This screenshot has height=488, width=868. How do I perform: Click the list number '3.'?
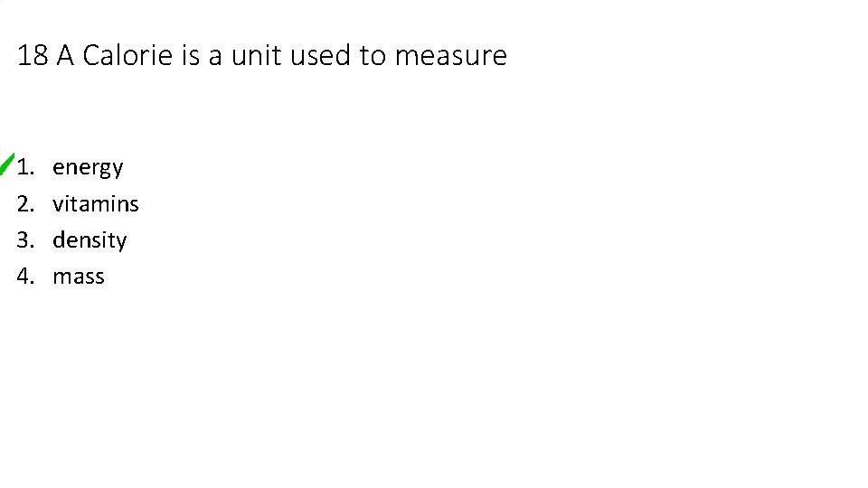point(26,240)
